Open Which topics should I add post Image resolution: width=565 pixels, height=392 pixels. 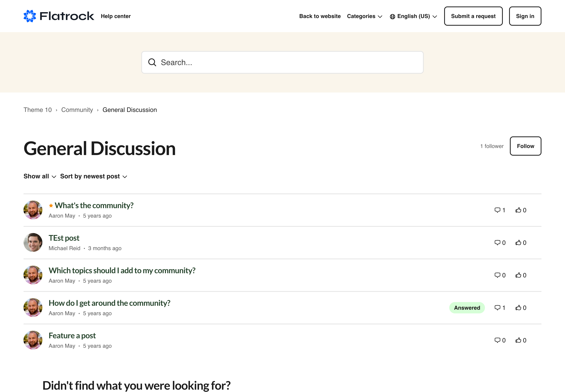tap(122, 270)
